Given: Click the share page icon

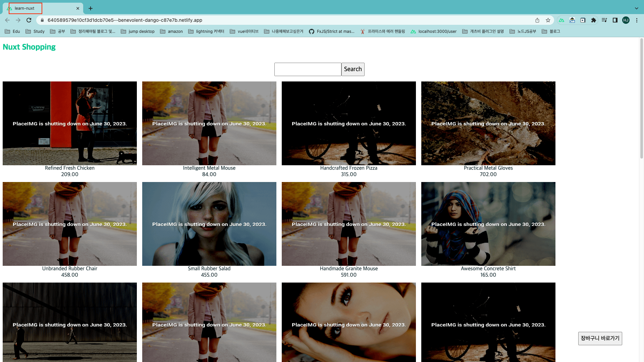Looking at the screenshot, I should [537, 20].
